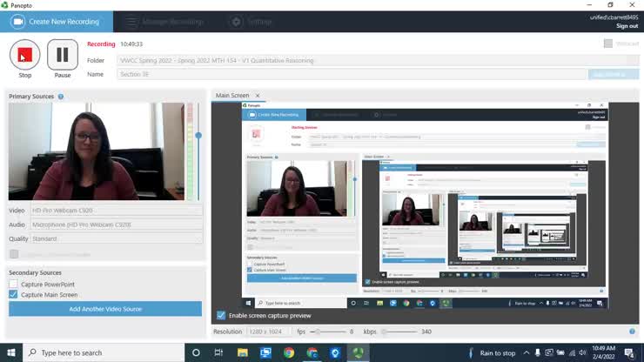Image resolution: width=644 pixels, height=362 pixels.
Task: Toggle Enable screen capture preview
Action: tap(221, 315)
